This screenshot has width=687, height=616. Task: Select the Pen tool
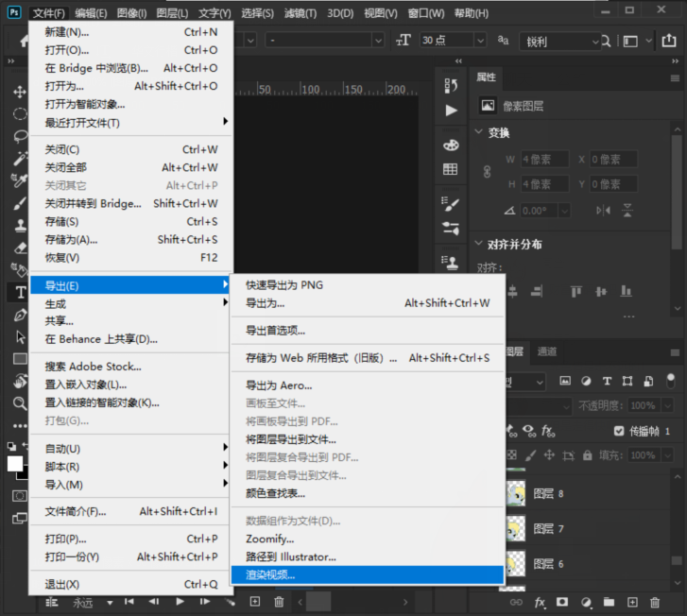click(20, 315)
